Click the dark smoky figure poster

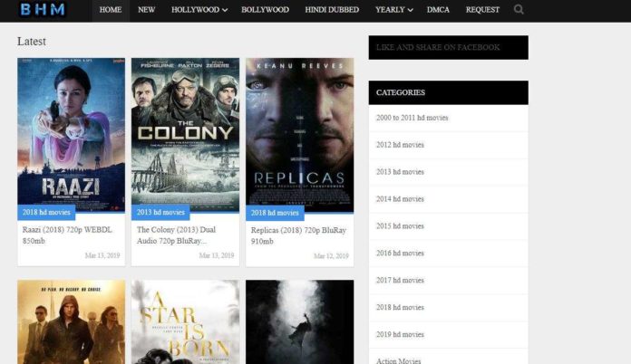pyautogui.click(x=300, y=321)
